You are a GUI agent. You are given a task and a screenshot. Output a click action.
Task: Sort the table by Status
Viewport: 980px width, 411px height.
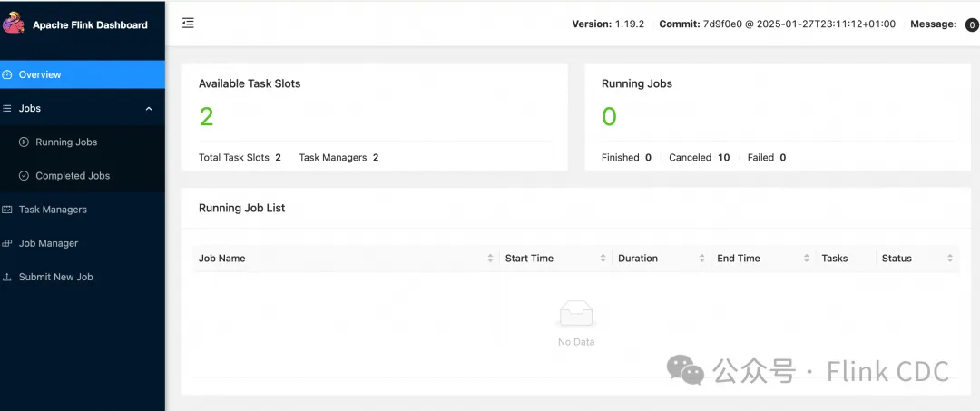point(950,259)
